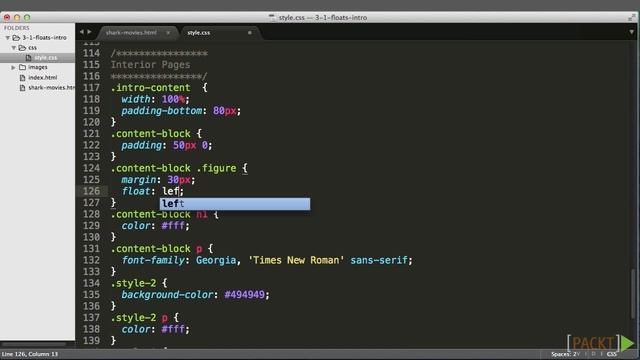The height and width of the screenshot is (360, 640).
Task: Click on 'background-color' property
Action: pos(167,295)
